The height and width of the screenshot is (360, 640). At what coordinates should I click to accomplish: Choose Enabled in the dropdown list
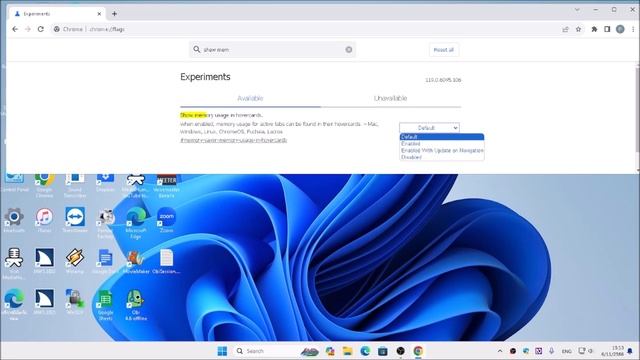(x=442, y=144)
